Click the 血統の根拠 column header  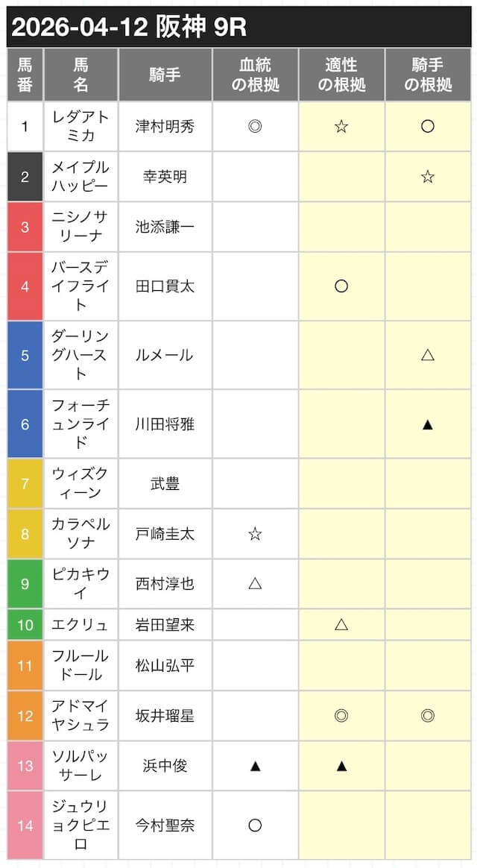[x=255, y=75]
